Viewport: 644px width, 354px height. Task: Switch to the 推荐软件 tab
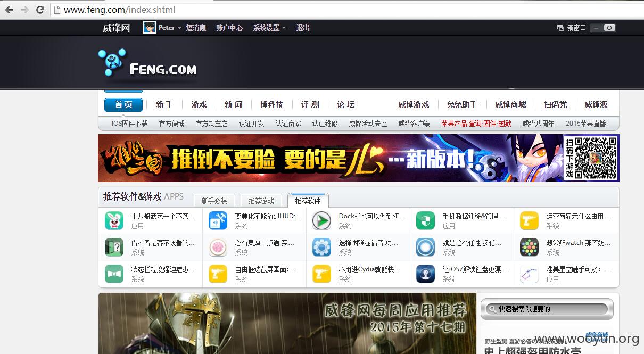click(308, 201)
